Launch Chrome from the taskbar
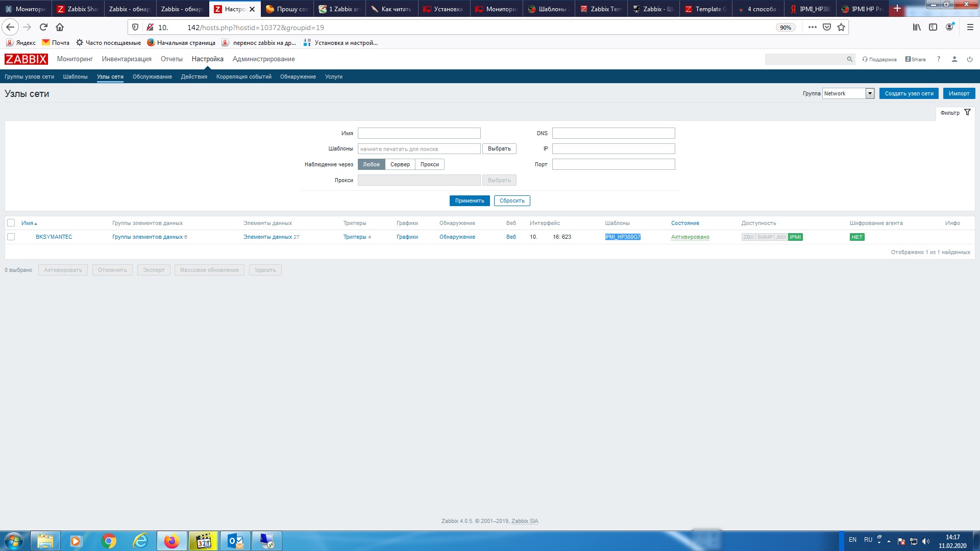Image resolution: width=980 pixels, height=551 pixels. pos(109,541)
